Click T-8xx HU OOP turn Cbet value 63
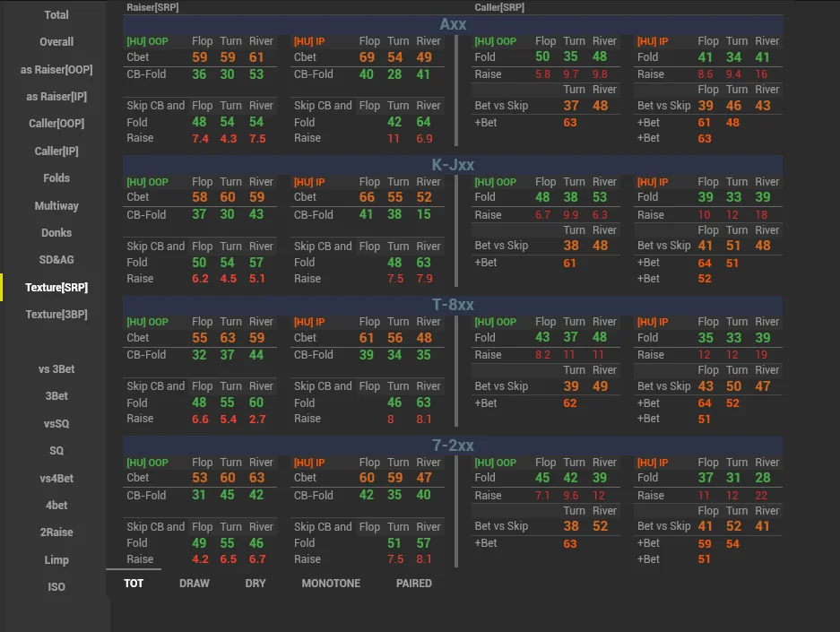Image resolution: width=840 pixels, height=632 pixels. click(228, 338)
